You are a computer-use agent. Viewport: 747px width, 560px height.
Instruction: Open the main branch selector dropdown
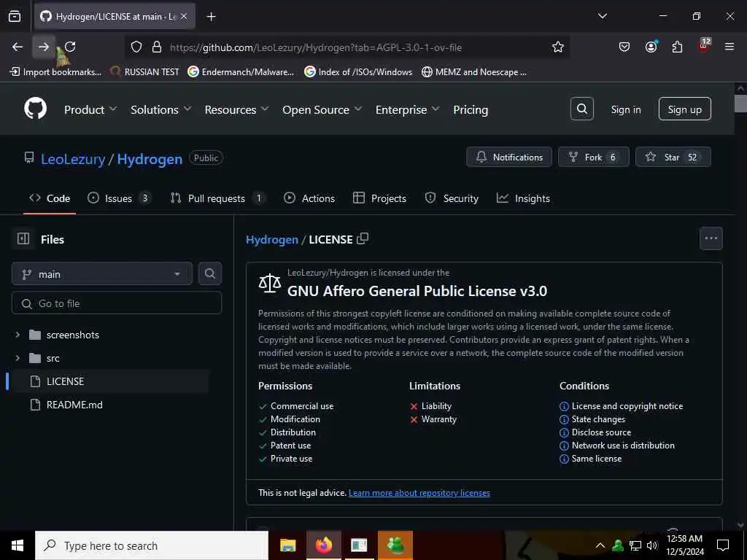coord(102,274)
